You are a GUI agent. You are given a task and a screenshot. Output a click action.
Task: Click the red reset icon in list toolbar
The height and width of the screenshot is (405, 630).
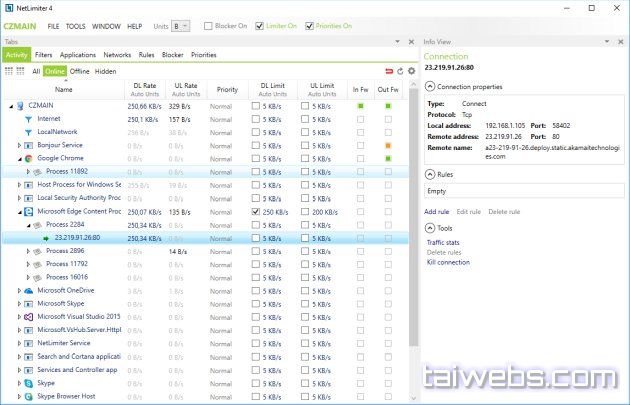pyautogui.click(x=389, y=71)
